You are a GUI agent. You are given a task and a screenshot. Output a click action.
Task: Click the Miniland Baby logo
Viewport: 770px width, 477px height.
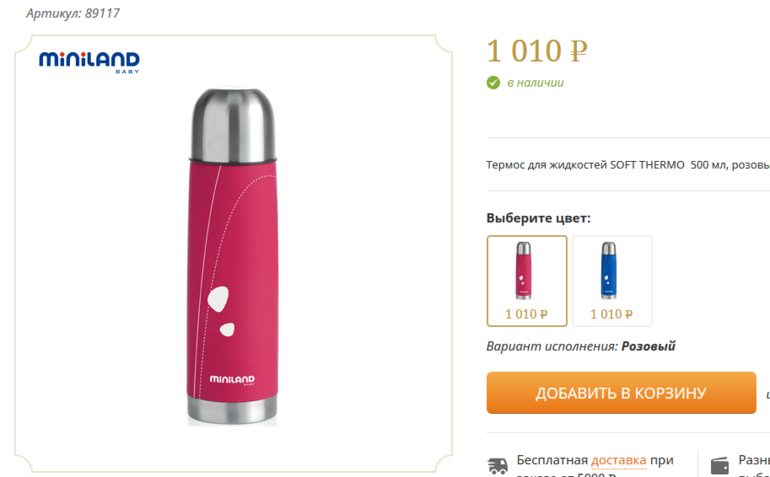pyautogui.click(x=89, y=62)
